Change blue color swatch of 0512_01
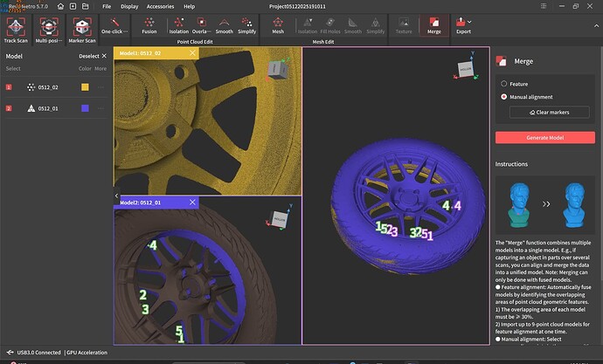This screenshot has height=364, width=603. (x=85, y=108)
